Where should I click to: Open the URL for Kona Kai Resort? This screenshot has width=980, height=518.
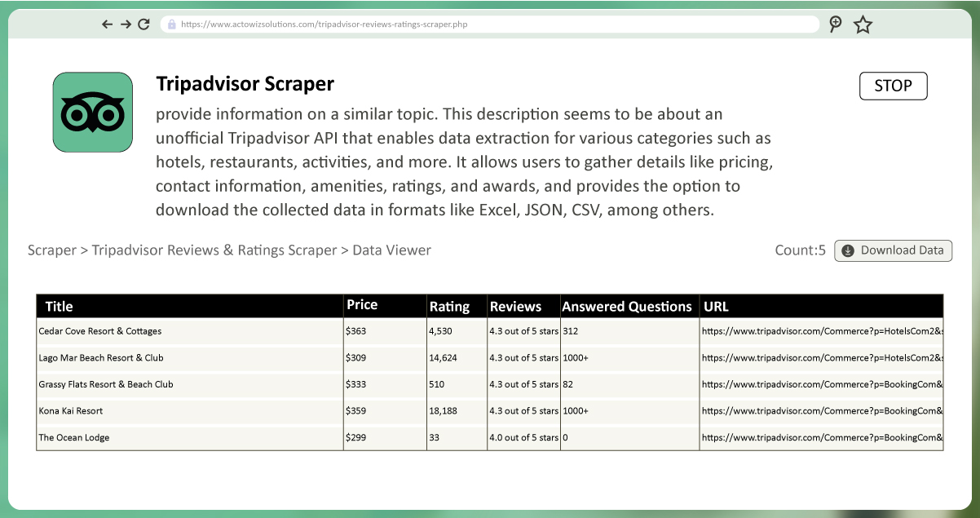point(823,410)
